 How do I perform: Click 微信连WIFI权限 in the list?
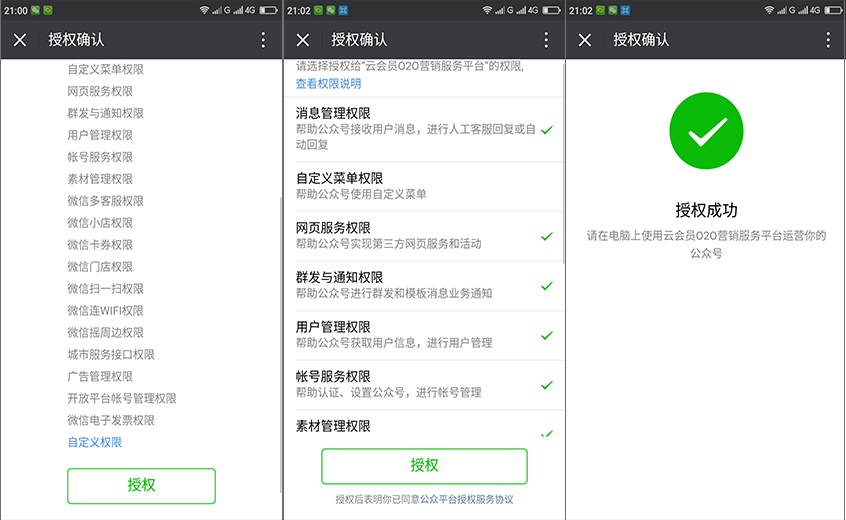coord(106,311)
